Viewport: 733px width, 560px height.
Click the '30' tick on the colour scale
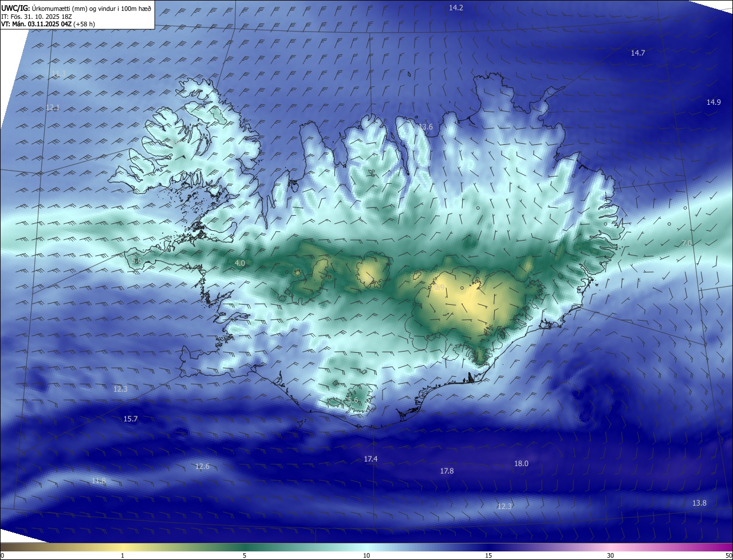[610, 555]
